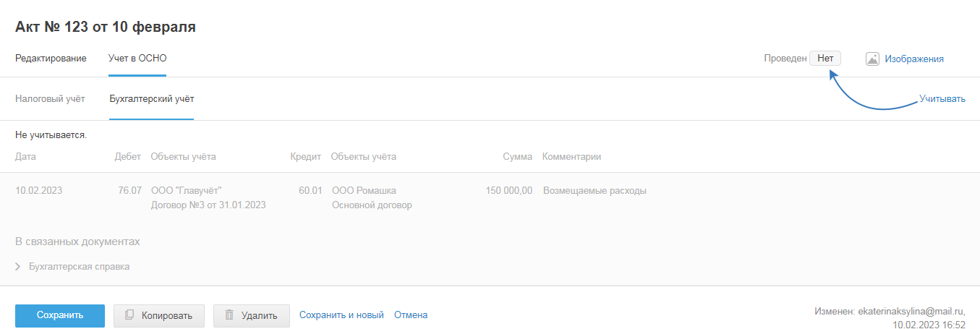The image size is (980, 329).
Task: Click the ООО "Главучёт" debit object
Action: pos(186,191)
